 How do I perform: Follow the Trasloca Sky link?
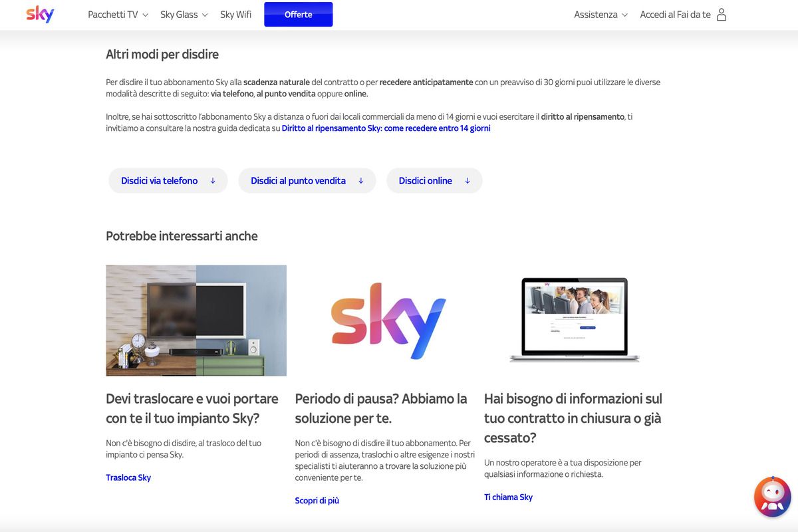pyautogui.click(x=128, y=477)
